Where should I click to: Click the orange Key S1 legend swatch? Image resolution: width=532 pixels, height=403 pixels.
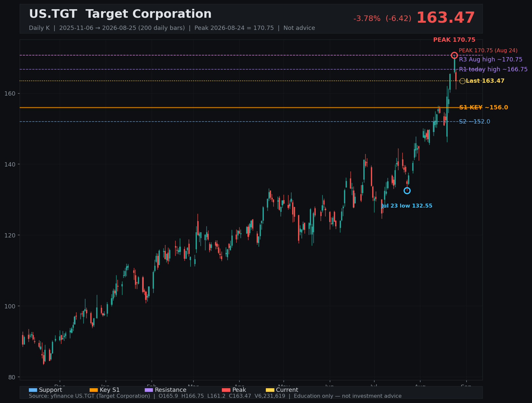tap(94, 390)
